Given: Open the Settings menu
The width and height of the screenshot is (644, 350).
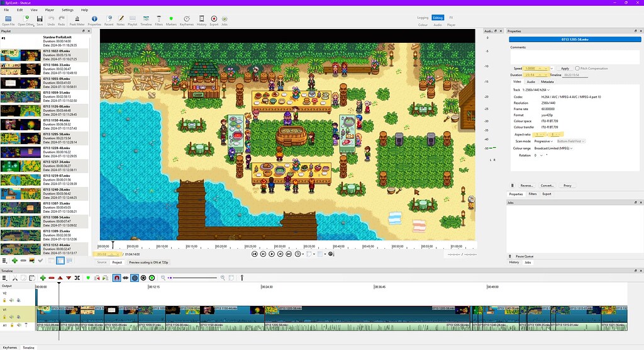Looking at the screenshot, I should tap(67, 10).
